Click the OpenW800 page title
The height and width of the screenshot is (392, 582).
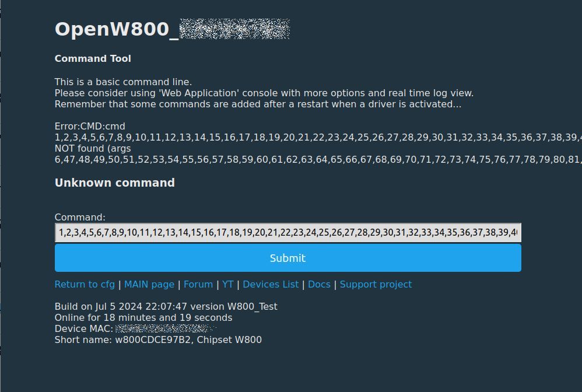click(x=172, y=29)
